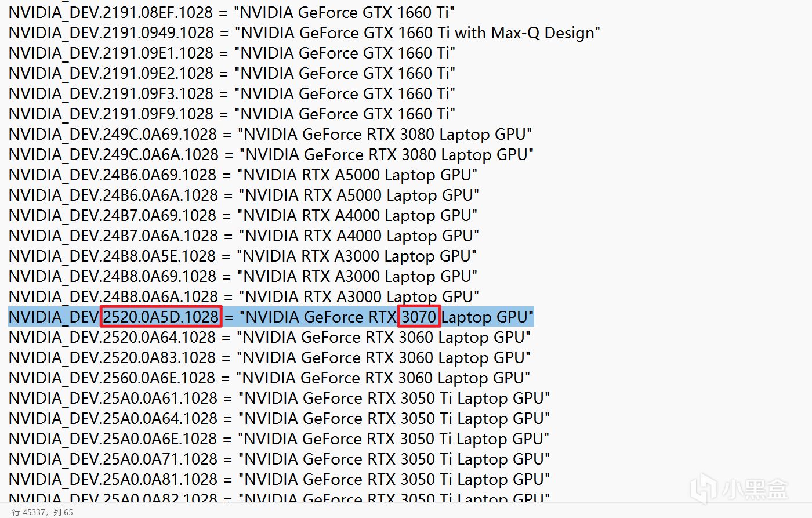Click the 2560.0A6E.1028 RTX 3060 Laptop line
Screen dimensions: 812x518
(269, 378)
